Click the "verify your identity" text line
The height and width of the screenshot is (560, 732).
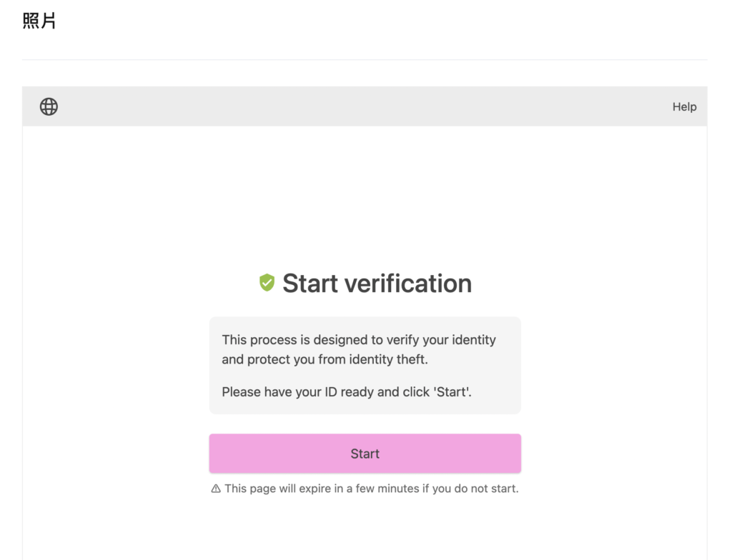coord(358,340)
